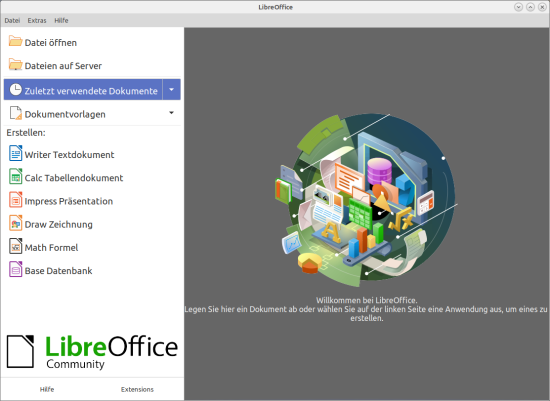Viewport: 550px width, 401px height.
Task: Open the Hilfe menu in menu bar
Action: pos(61,21)
